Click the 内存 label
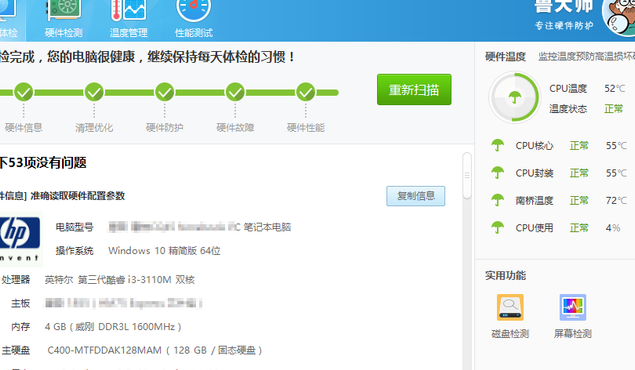Viewport: 635px width, 370px height. (x=21, y=327)
